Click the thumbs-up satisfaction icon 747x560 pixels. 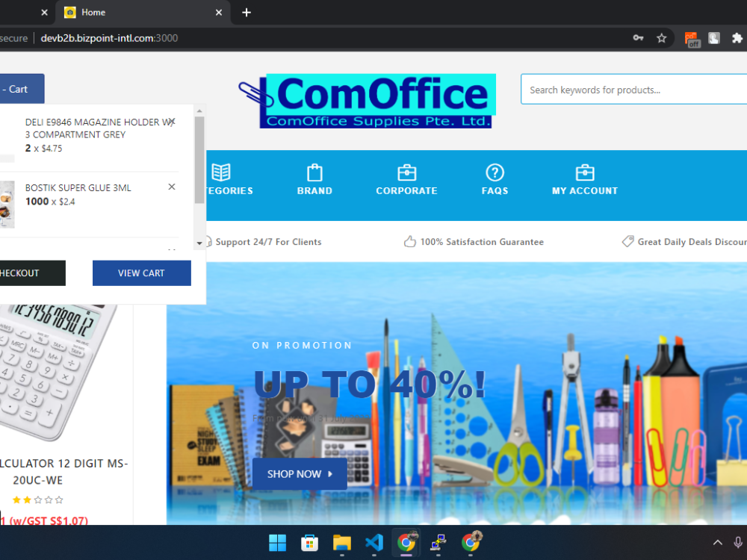409,241
